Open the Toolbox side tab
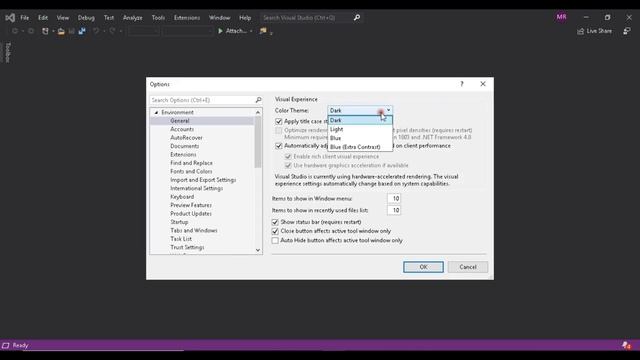This screenshot has width=640, height=360. pyautogui.click(x=7, y=52)
